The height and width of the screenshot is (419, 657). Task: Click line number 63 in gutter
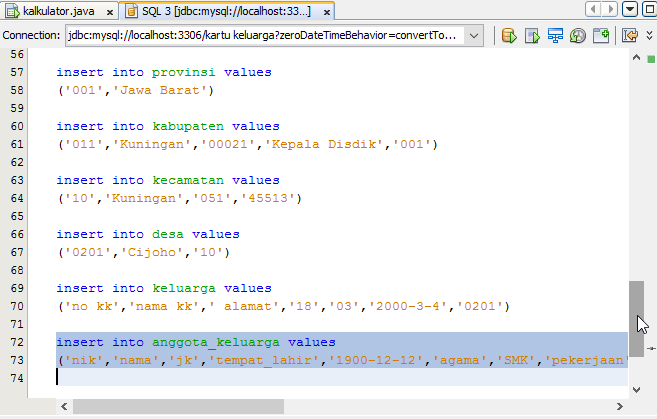click(17, 180)
